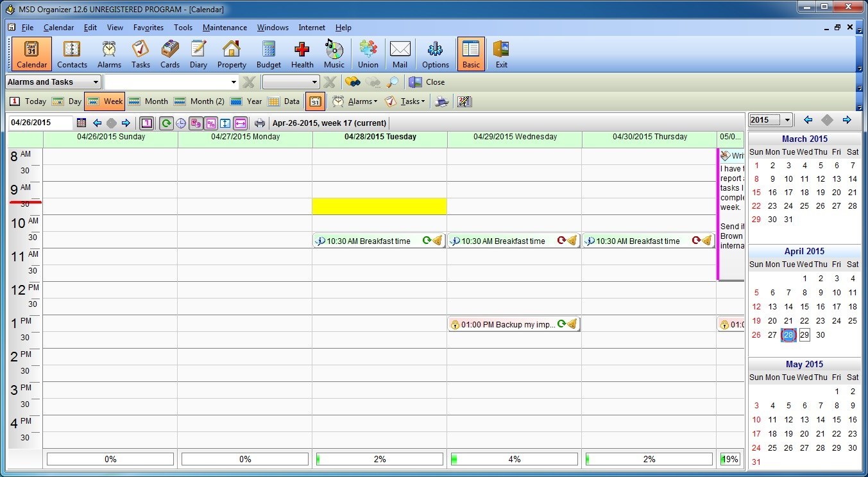Open Thursday's 10:30 AM Breakfast time event
868x477 pixels.
pos(649,241)
